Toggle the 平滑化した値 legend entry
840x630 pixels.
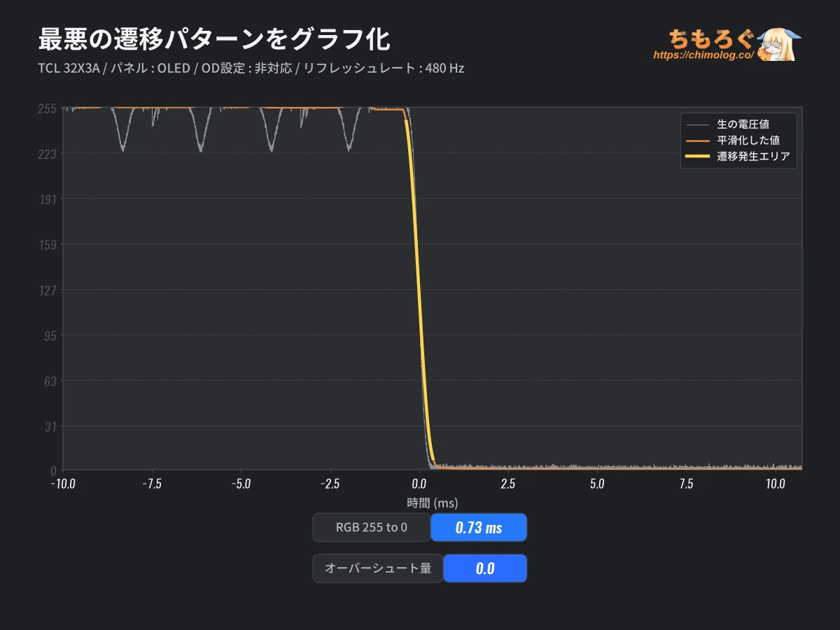(748, 140)
